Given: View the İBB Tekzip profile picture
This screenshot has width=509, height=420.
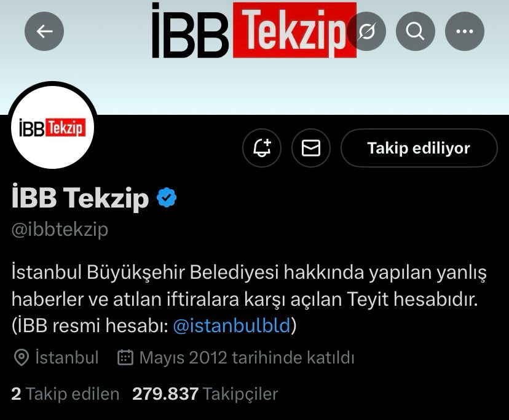Looking at the screenshot, I should pyautogui.click(x=52, y=127).
